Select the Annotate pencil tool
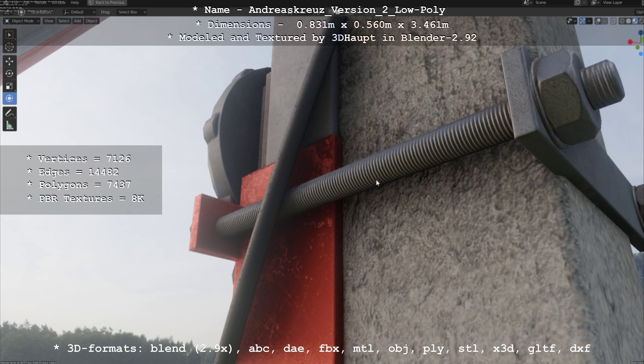 [9, 113]
